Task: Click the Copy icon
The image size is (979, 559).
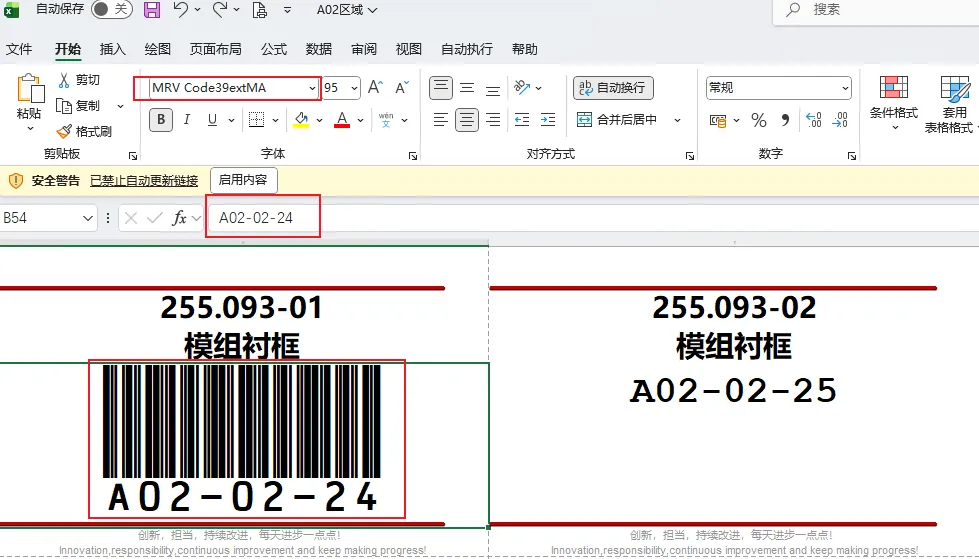Action: click(x=64, y=106)
